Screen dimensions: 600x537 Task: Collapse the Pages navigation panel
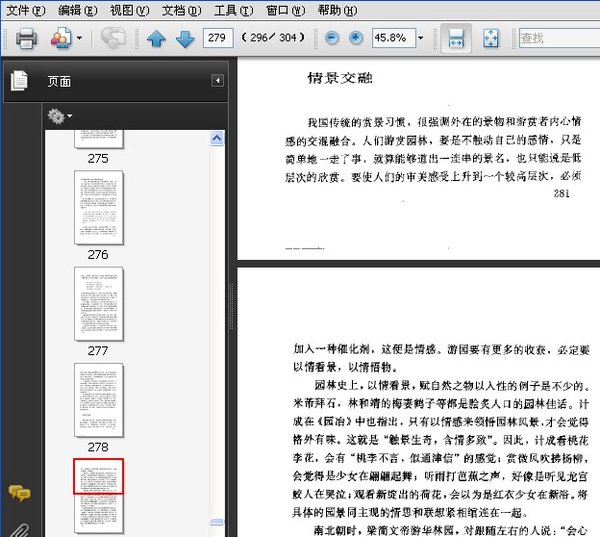click(217, 81)
